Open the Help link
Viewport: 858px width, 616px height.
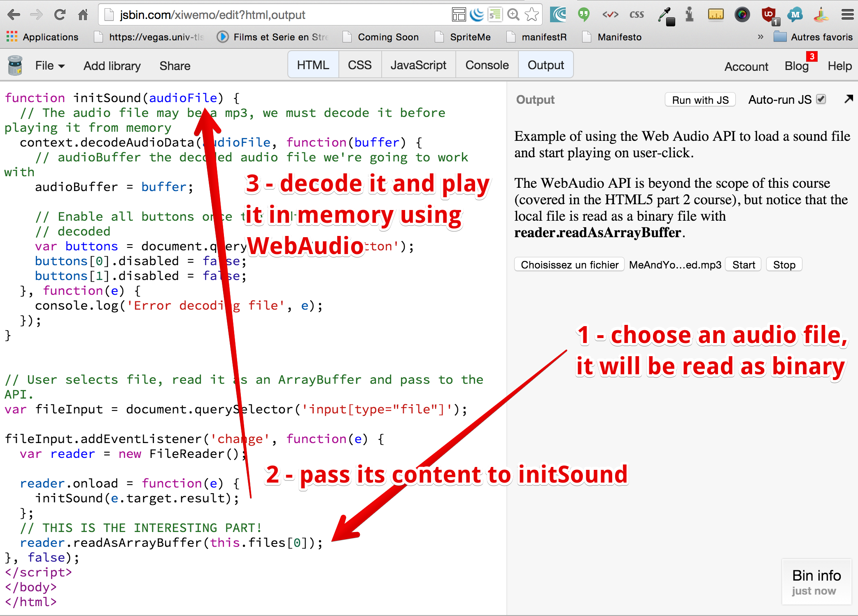point(839,66)
